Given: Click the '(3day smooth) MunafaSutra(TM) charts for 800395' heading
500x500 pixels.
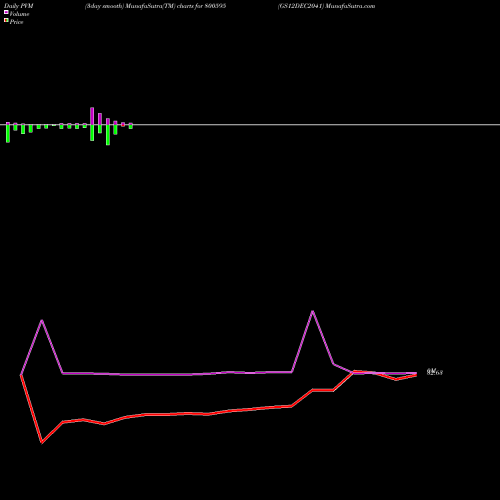Looking at the screenshot, I should tap(155, 6).
